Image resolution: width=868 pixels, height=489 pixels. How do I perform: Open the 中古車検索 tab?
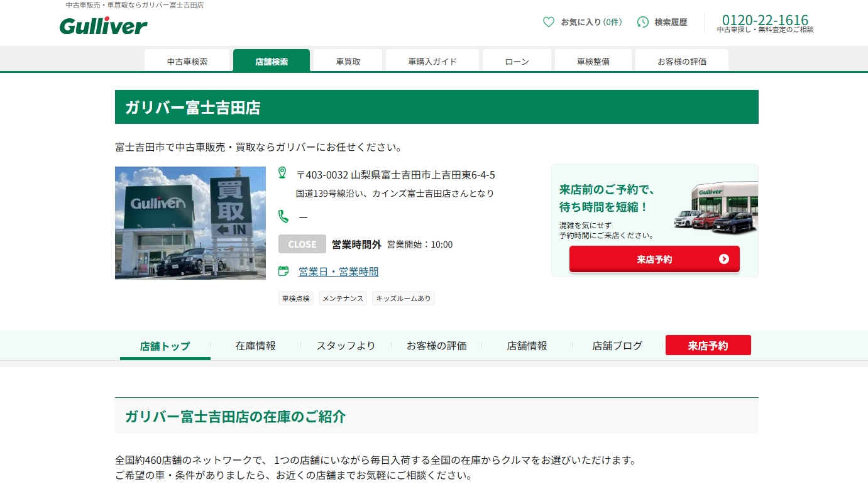(x=187, y=62)
